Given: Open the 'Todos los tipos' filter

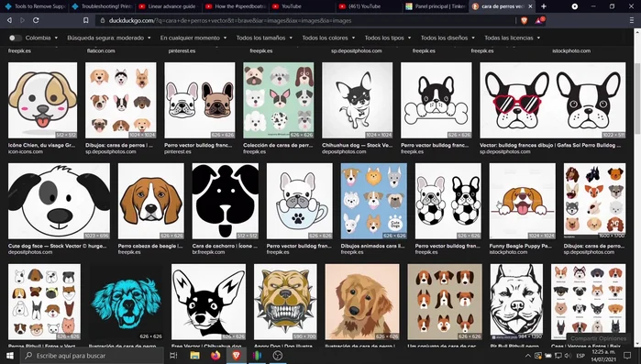Looking at the screenshot, I should coord(388,38).
